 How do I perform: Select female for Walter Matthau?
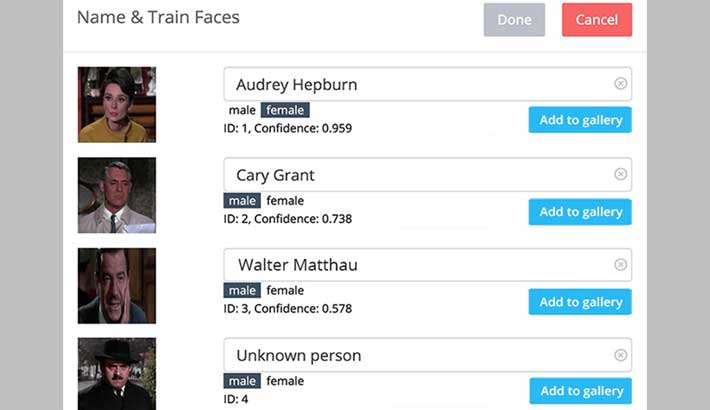tap(285, 291)
